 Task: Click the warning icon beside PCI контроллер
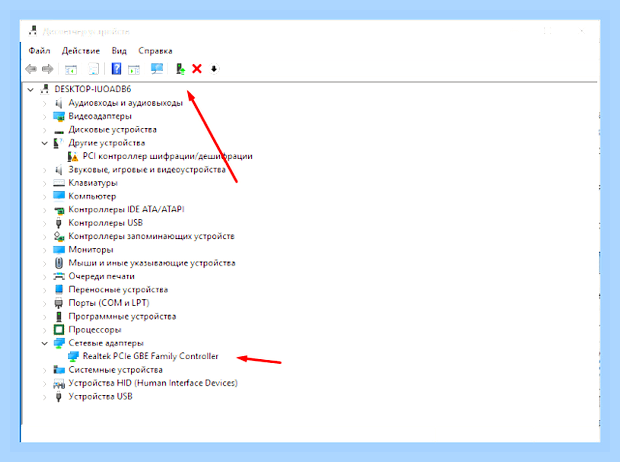73,157
